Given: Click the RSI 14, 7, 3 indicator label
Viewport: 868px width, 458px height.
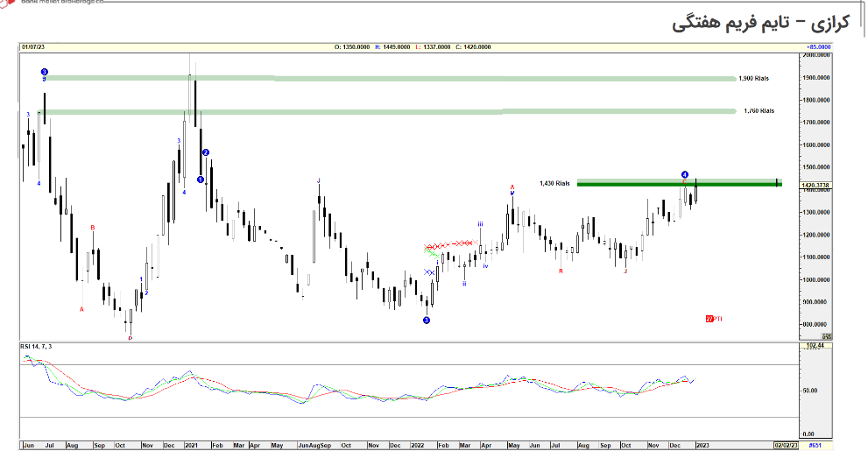Looking at the screenshot, I should 37,347.
